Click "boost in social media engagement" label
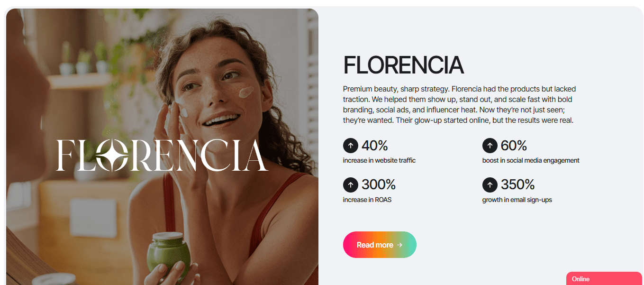 pyautogui.click(x=531, y=161)
